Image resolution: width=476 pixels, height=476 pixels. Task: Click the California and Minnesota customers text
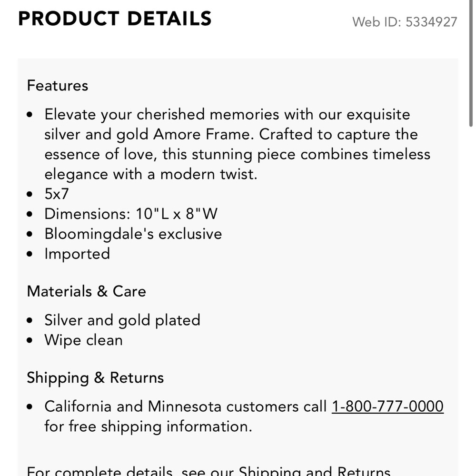[x=186, y=406]
